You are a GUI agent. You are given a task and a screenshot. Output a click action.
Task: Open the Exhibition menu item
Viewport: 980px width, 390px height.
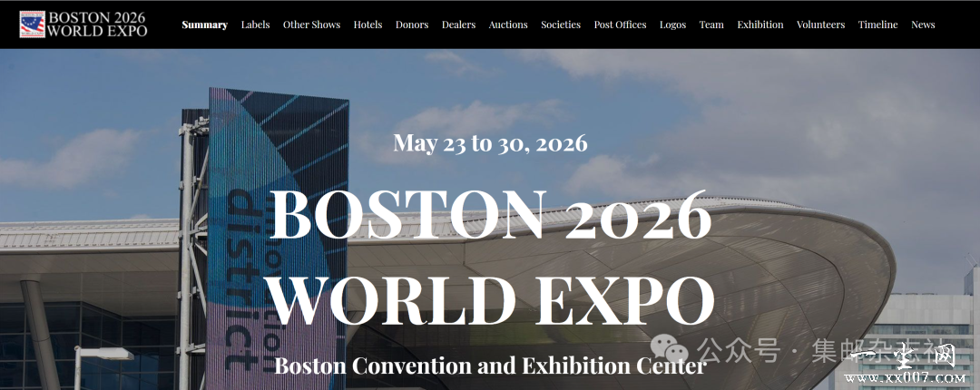(760, 24)
